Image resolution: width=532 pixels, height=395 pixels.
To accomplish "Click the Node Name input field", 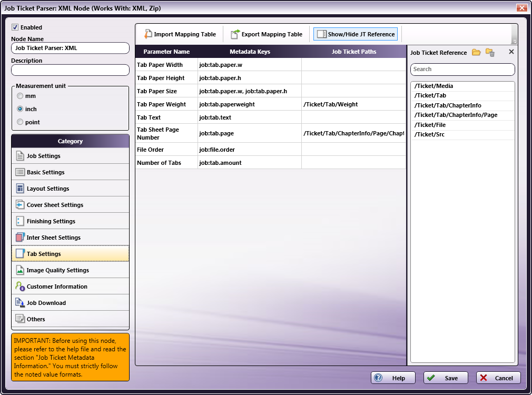I will tap(70, 48).
